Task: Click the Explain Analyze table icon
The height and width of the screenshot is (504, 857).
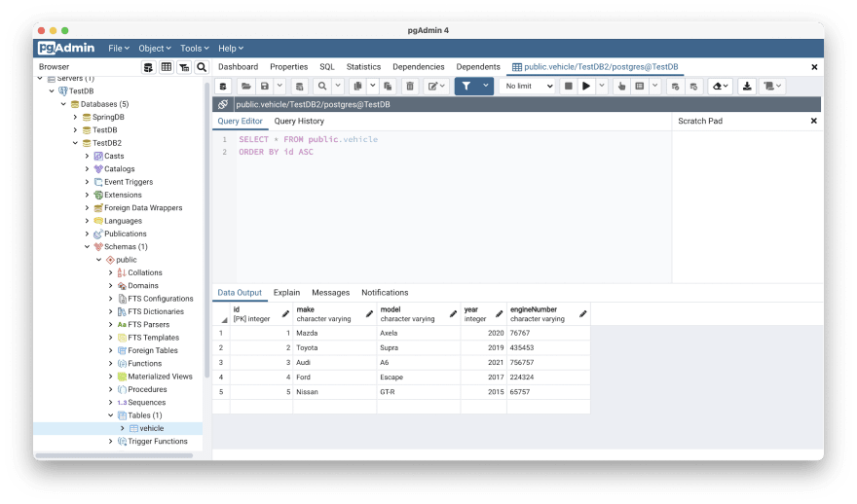Action: coord(640,87)
